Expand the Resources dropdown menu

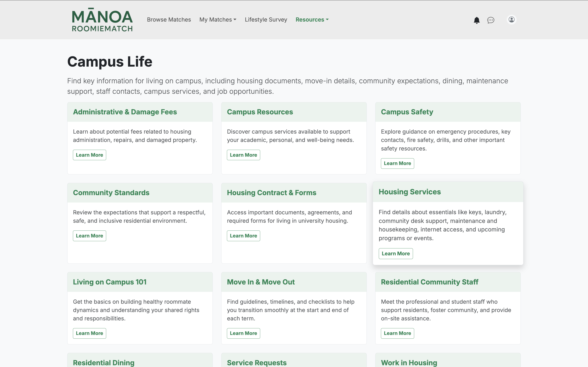[x=312, y=20]
